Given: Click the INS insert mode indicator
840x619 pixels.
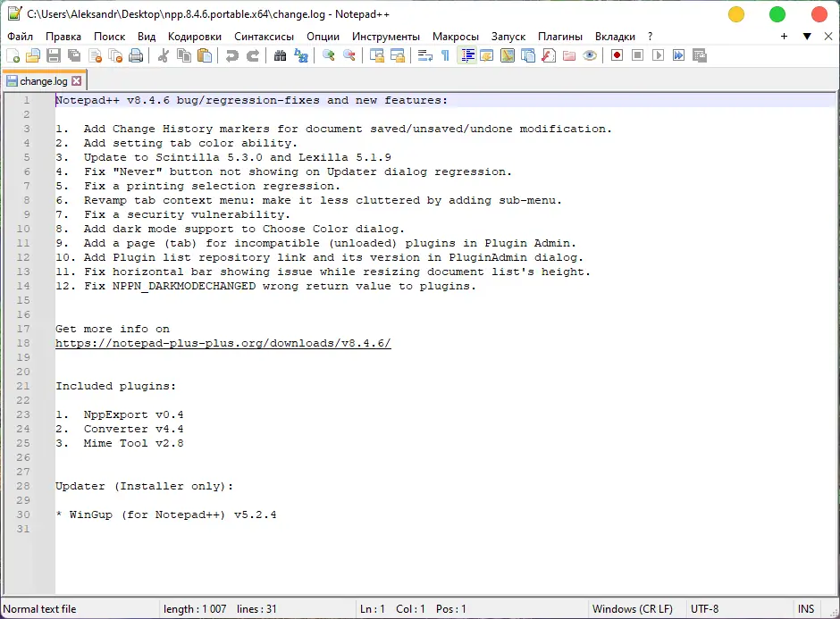Looking at the screenshot, I should (x=806, y=609).
